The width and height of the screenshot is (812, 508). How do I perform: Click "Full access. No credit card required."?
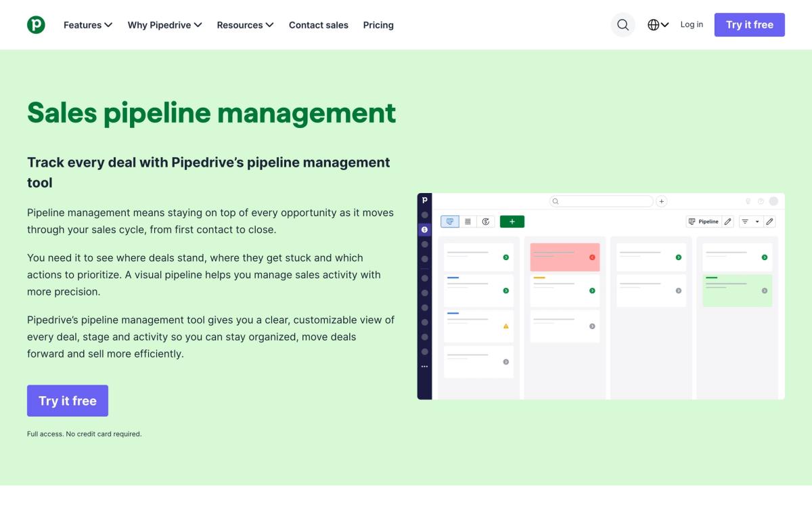point(85,434)
